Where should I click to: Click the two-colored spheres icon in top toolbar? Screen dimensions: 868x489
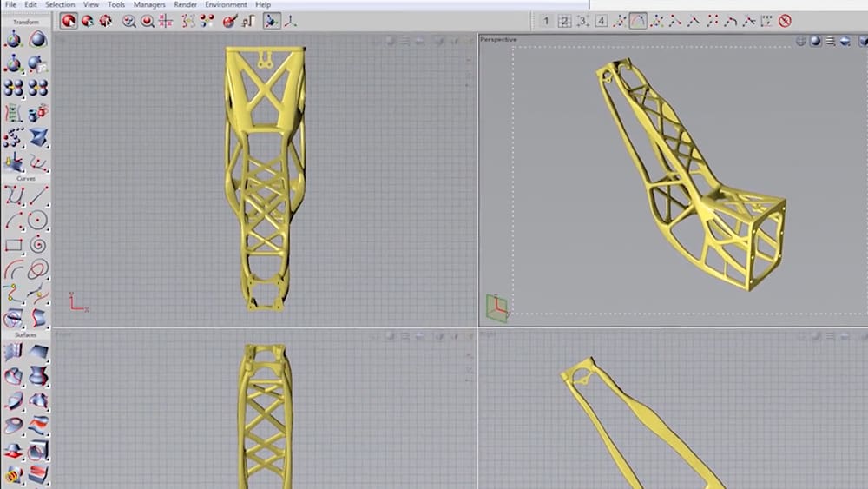(207, 21)
